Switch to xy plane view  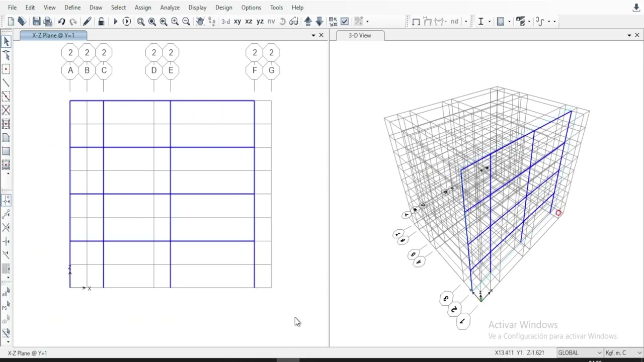point(237,21)
